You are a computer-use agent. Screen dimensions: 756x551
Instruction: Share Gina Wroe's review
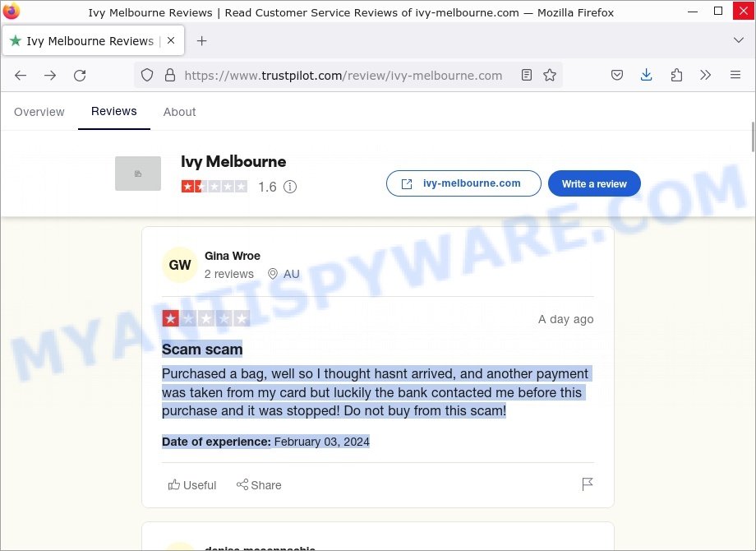(259, 485)
